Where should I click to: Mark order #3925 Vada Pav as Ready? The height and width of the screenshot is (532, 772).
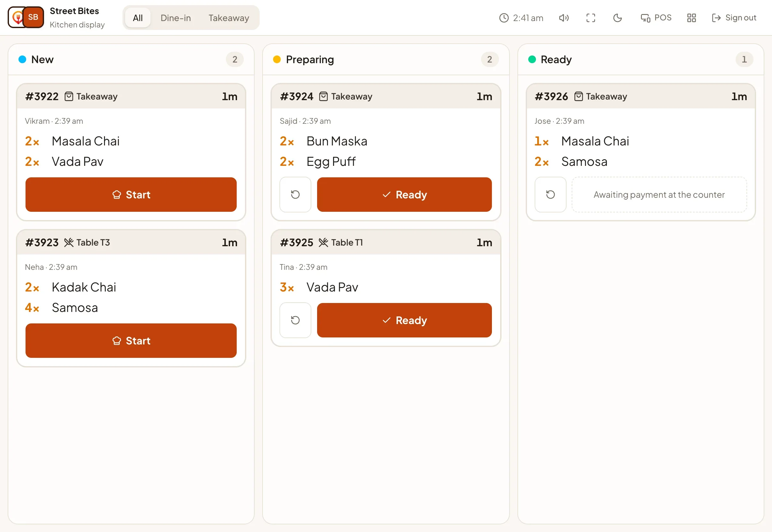pos(404,320)
